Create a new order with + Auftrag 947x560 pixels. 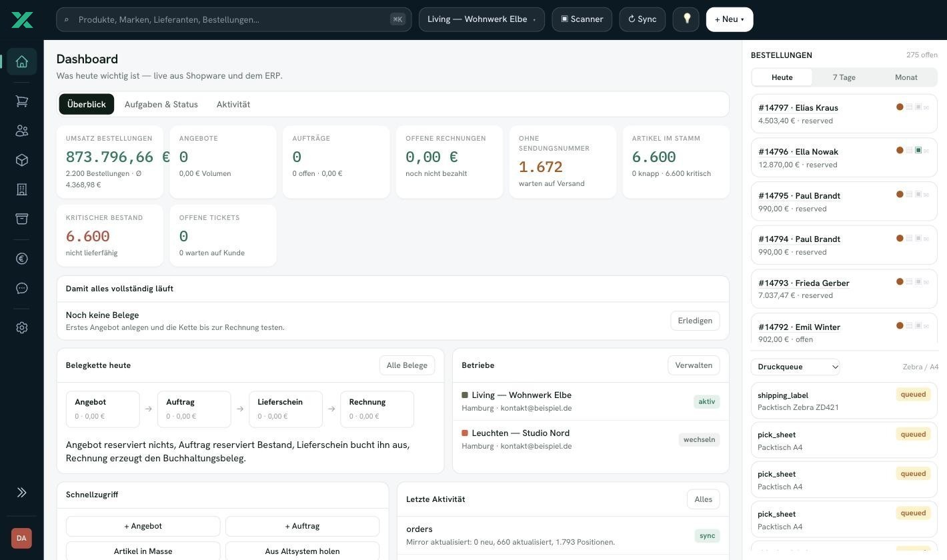[302, 526]
